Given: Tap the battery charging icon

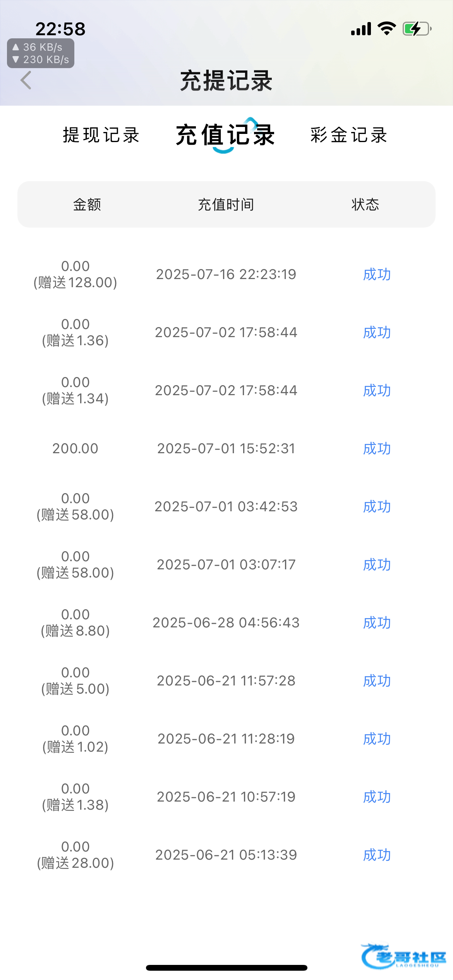Looking at the screenshot, I should click(x=417, y=29).
